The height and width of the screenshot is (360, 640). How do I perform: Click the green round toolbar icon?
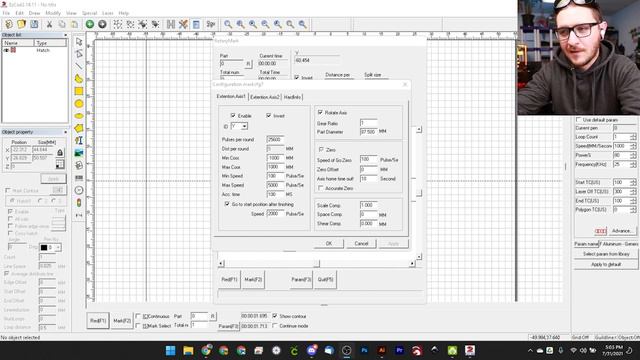click(x=89, y=24)
